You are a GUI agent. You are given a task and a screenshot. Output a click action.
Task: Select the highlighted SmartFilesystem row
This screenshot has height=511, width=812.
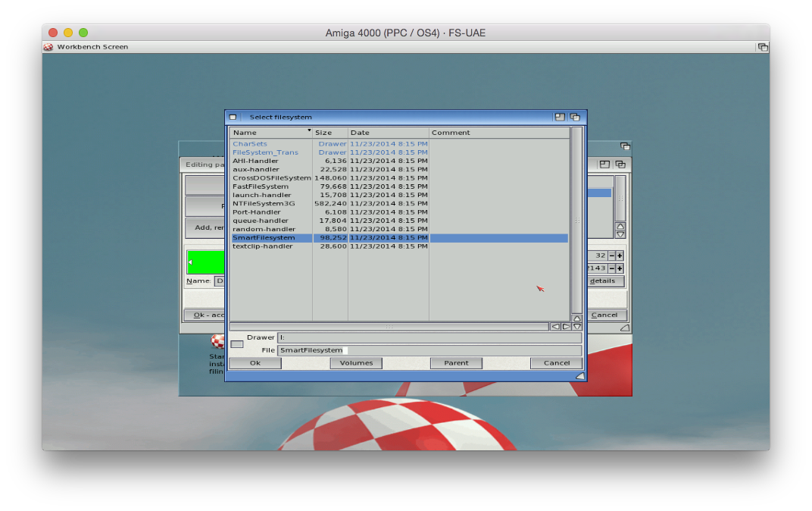pos(399,238)
